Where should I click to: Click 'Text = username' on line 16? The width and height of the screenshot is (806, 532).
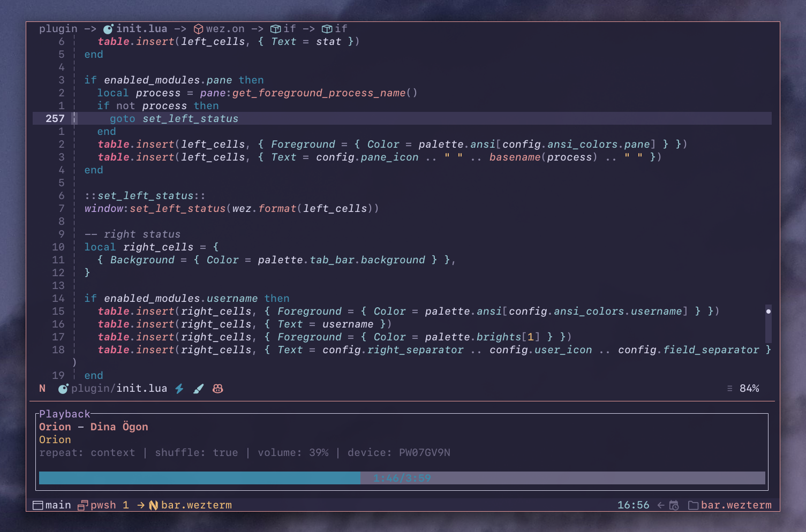coord(325,324)
